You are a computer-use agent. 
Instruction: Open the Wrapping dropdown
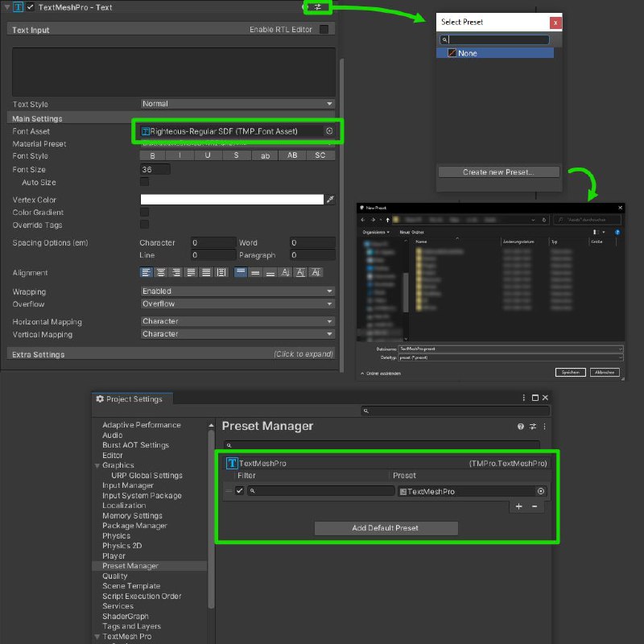pyautogui.click(x=237, y=291)
